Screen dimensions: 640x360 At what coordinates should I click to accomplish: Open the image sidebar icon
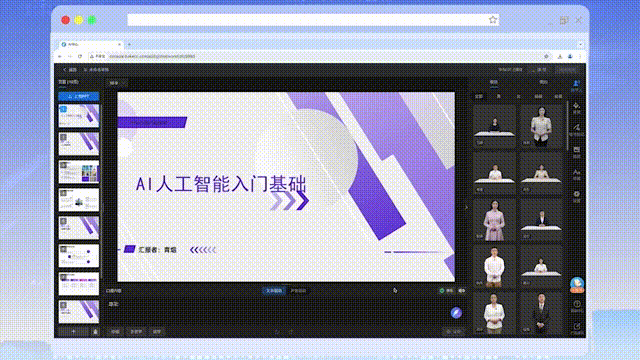pos(576,152)
